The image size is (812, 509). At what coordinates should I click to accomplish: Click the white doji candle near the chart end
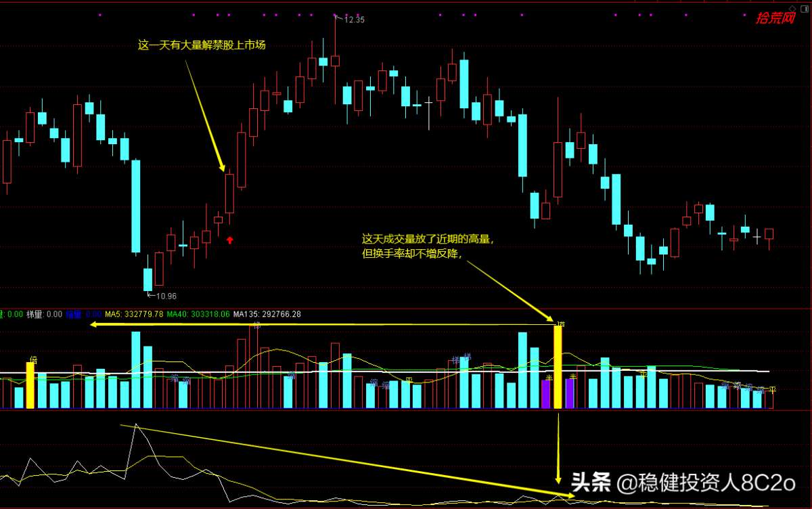pos(757,236)
